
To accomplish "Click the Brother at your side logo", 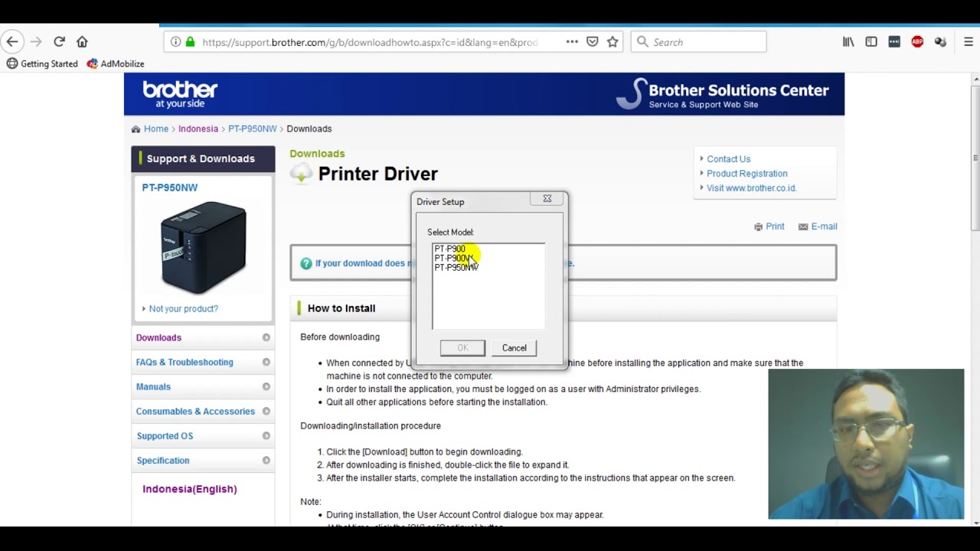I will [180, 94].
